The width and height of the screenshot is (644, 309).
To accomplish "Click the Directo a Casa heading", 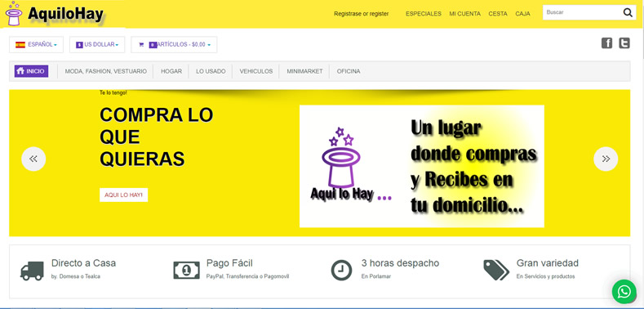I will 83,263.
